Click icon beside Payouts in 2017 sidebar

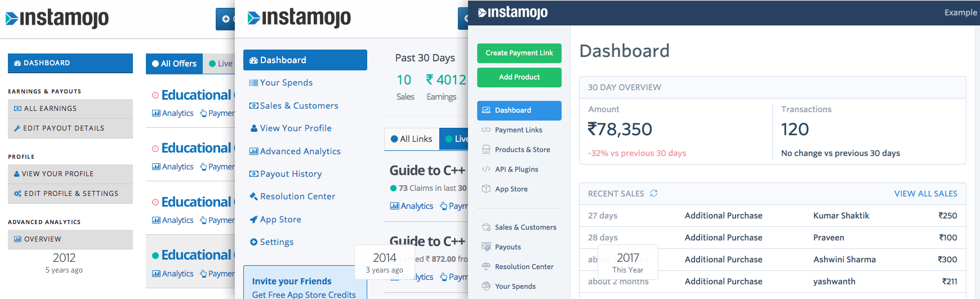tap(486, 247)
